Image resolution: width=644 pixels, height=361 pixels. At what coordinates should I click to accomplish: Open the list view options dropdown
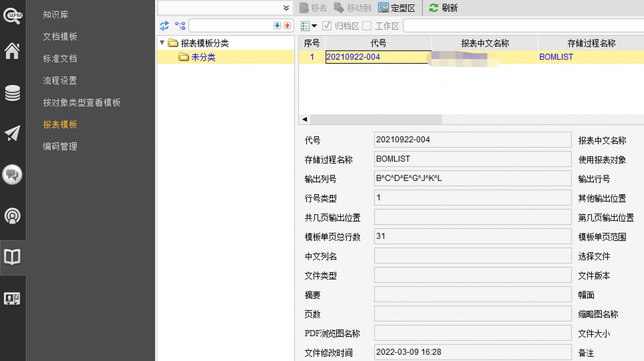pos(309,26)
